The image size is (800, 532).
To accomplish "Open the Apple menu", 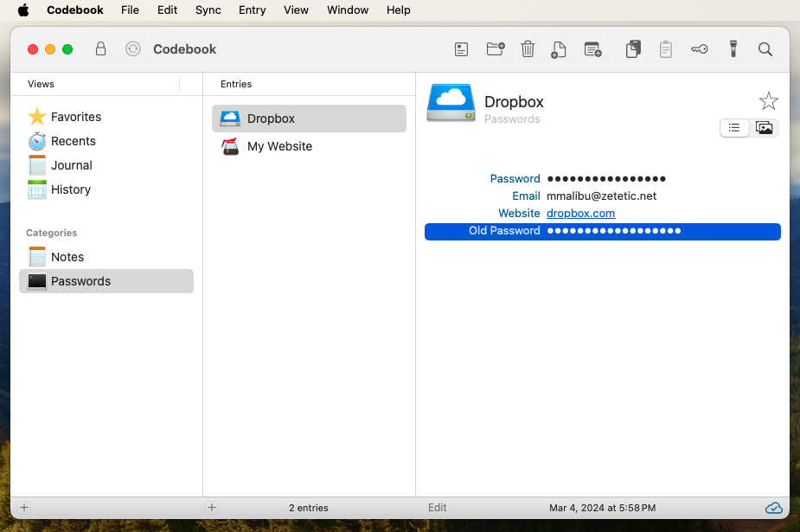I will pyautogui.click(x=23, y=10).
